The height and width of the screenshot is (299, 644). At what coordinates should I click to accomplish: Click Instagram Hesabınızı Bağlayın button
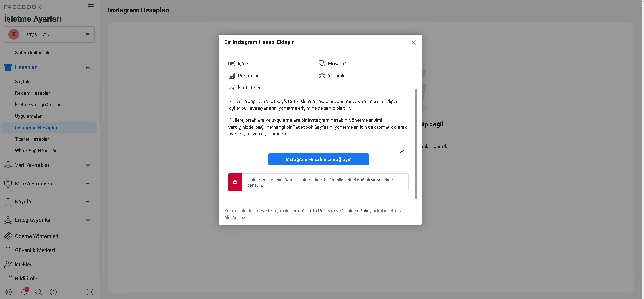[x=319, y=159]
